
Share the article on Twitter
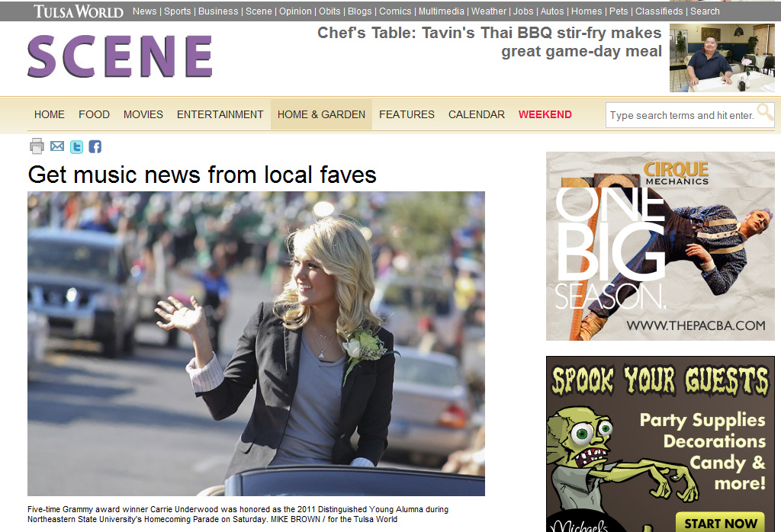(77, 147)
